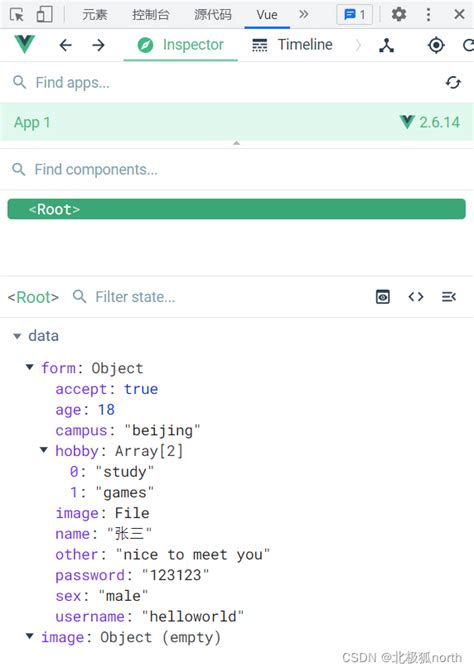474x672 pixels.
Task: Click the Vue logo icon
Action: (24, 44)
